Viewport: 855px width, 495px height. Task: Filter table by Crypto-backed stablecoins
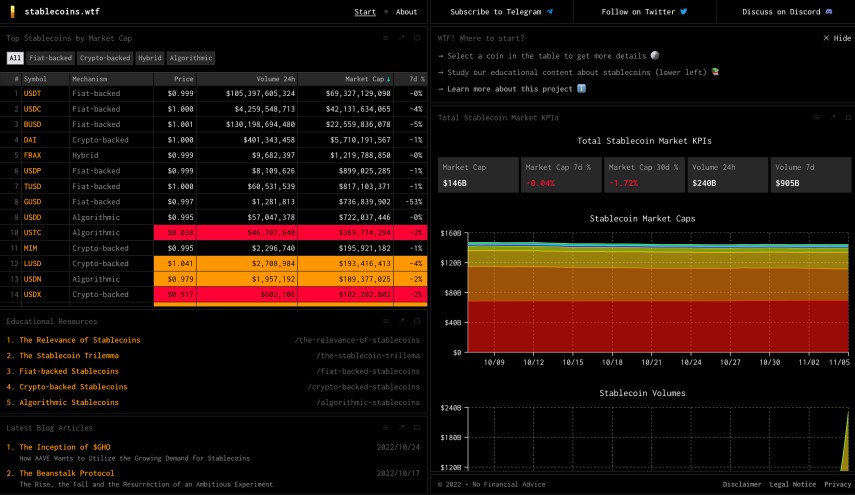pyautogui.click(x=105, y=58)
